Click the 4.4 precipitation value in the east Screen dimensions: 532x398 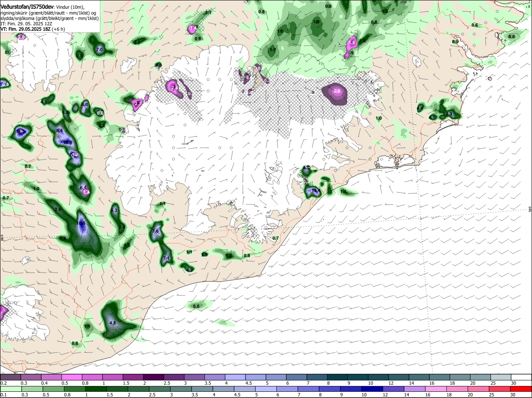point(420,108)
